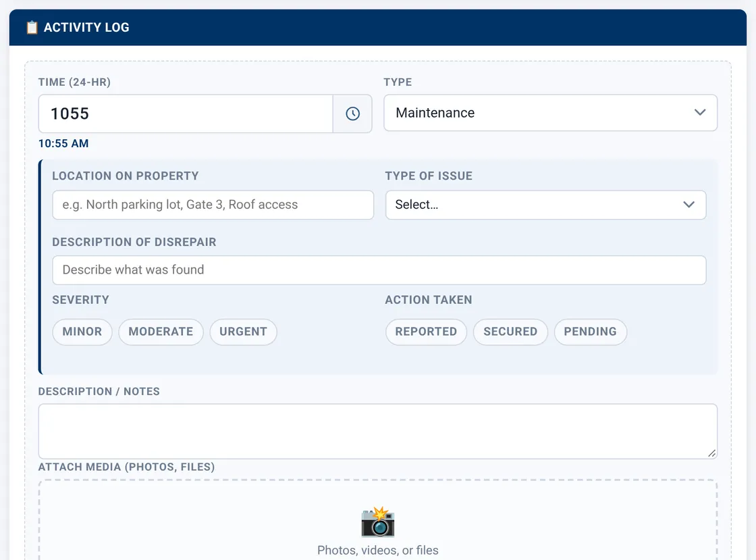The image size is (756, 560).
Task: Click the 'TYPE OF ISSUE' label
Action: [429, 176]
